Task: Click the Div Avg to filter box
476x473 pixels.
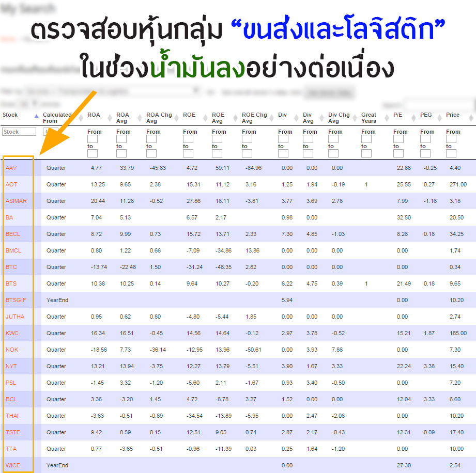Action: 308,153
